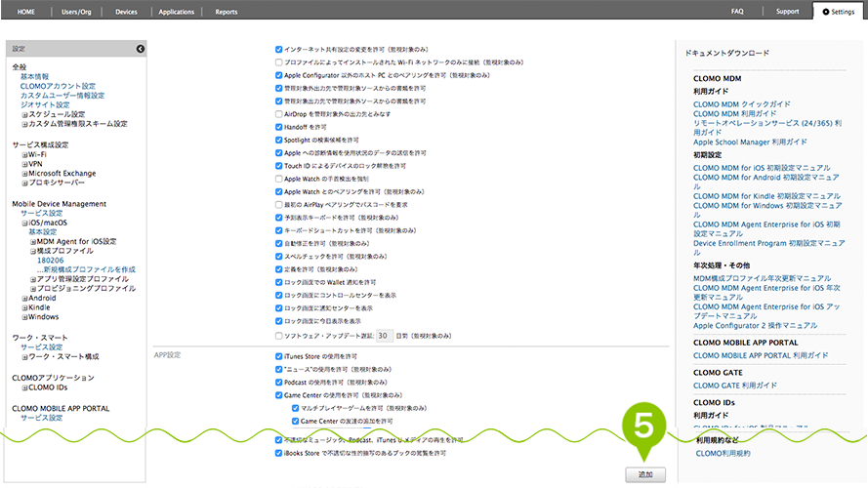Open CLOMOアカウント設定
The height and width of the screenshot is (488, 868).
pyautogui.click(x=58, y=86)
